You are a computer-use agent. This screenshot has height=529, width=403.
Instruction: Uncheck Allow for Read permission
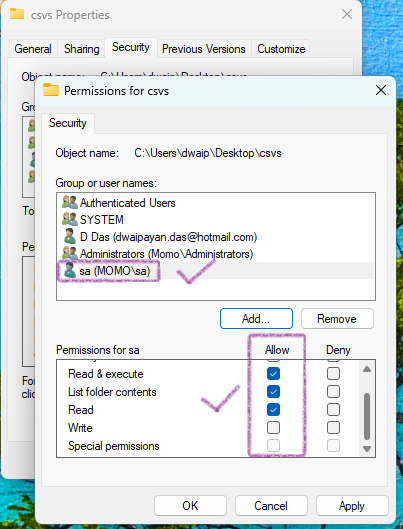click(x=273, y=410)
